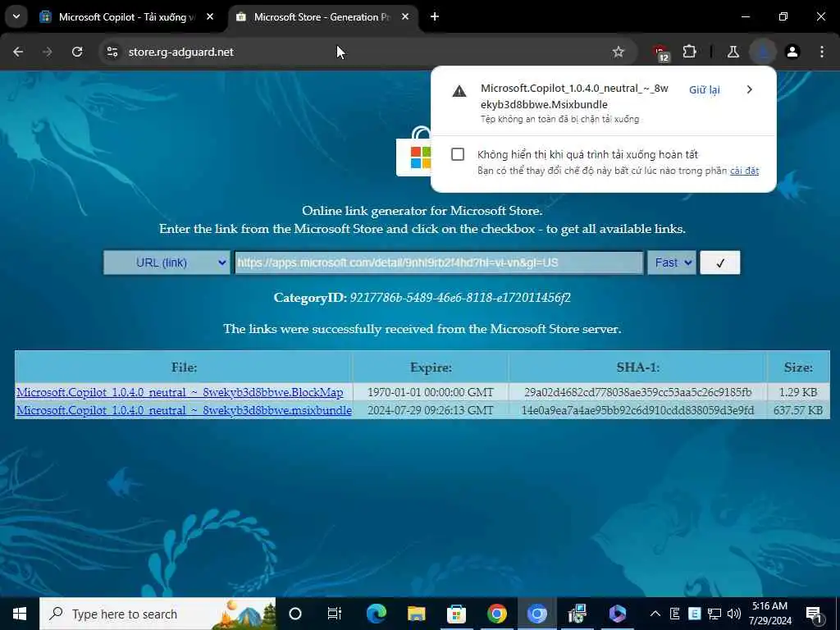Expand blocked download details chevron
The image size is (840, 630).
(x=750, y=89)
